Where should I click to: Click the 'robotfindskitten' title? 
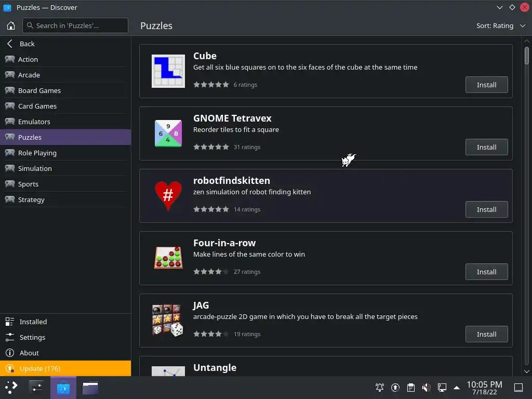[232, 180]
